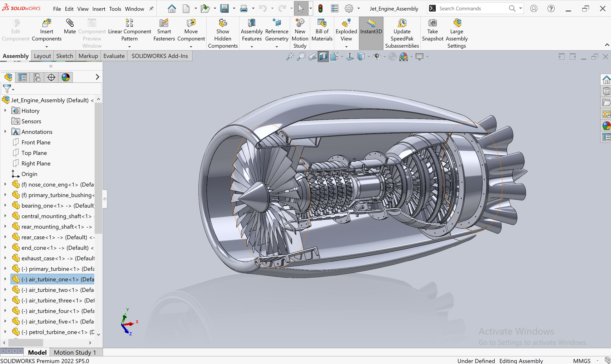611x364 pixels.
Task: Open the Options gear icon
Action: coord(349,9)
